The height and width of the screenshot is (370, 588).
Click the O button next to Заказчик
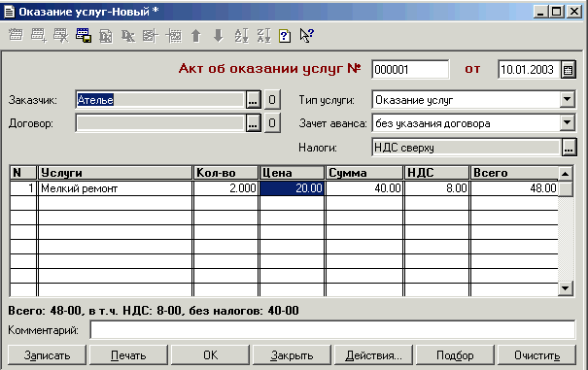pos(272,100)
